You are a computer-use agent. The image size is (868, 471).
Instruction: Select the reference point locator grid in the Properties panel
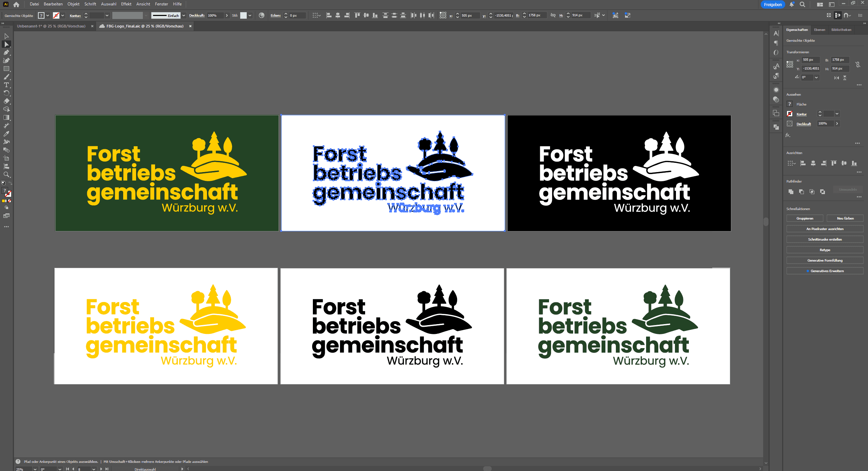pyautogui.click(x=790, y=64)
